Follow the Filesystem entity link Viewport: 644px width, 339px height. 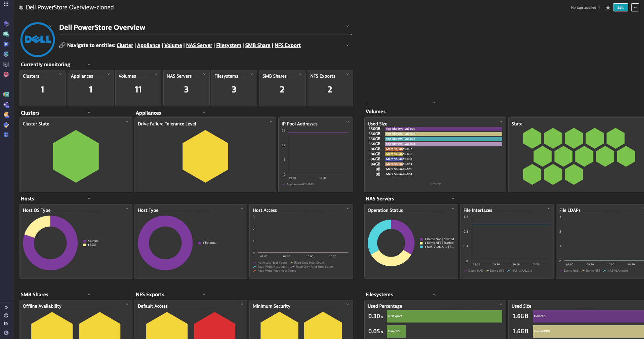pos(229,45)
